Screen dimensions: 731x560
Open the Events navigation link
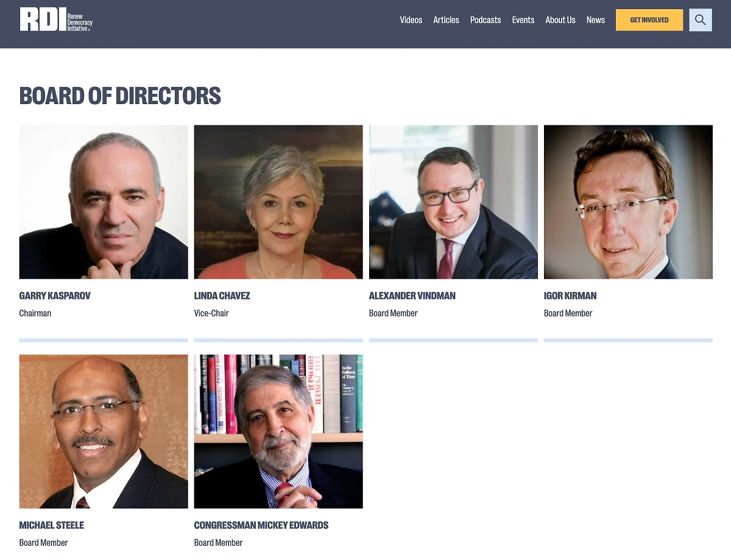523,20
